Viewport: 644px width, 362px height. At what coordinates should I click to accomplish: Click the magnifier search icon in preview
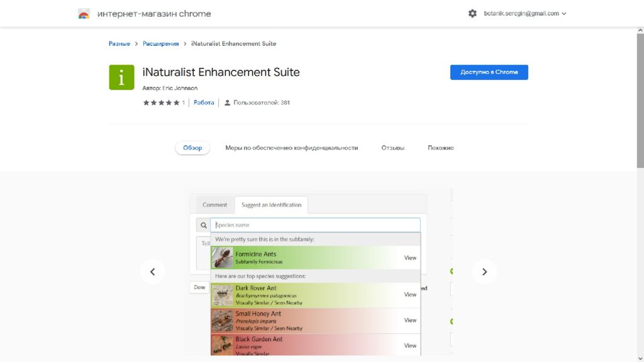point(203,225)
